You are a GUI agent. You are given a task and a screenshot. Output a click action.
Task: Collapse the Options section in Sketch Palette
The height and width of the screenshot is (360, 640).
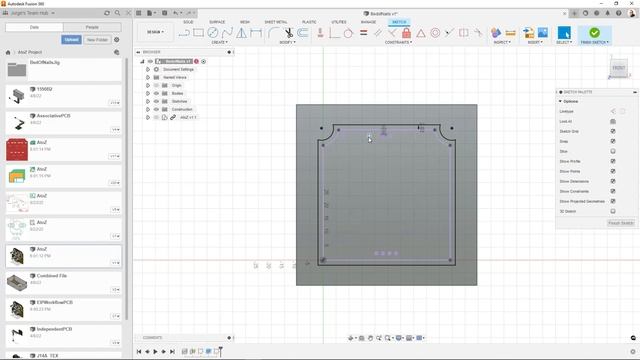coord(560,101)
